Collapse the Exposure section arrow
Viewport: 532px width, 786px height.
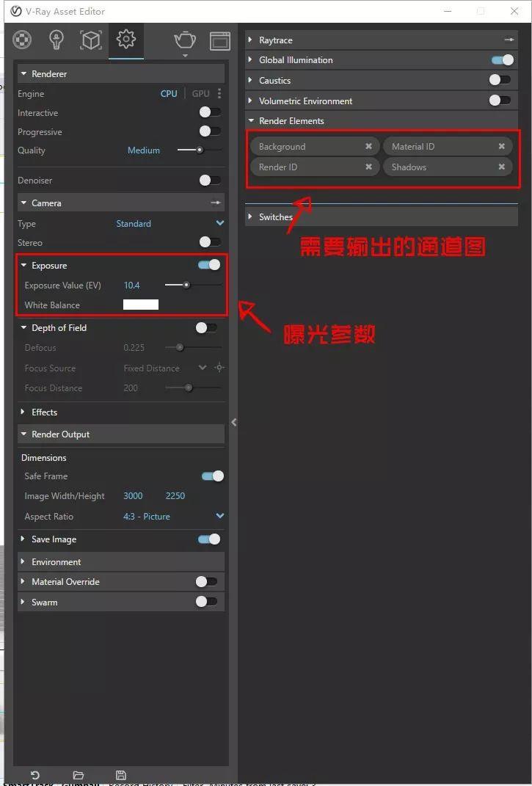tap(23, 265)
